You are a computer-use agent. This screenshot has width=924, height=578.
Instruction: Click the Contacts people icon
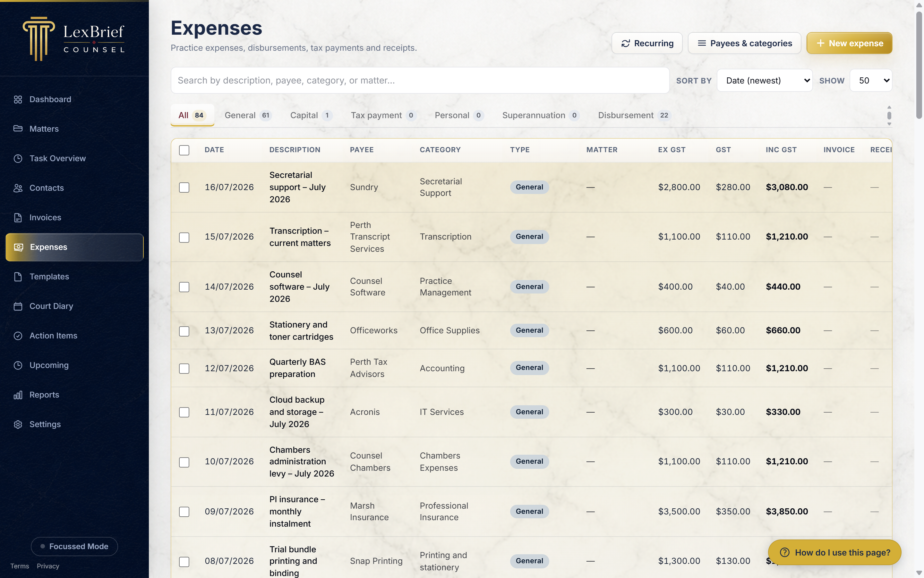tap(18, 188)
